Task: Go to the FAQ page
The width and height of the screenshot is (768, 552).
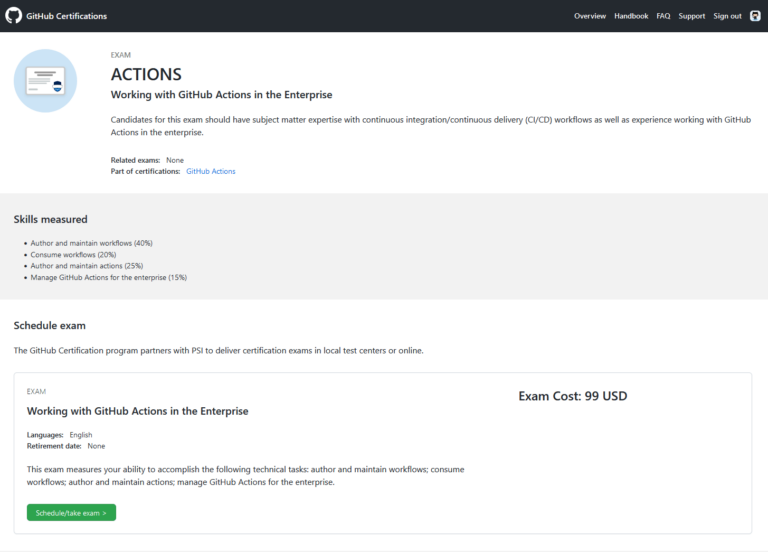Action: (x=663, y=16)
